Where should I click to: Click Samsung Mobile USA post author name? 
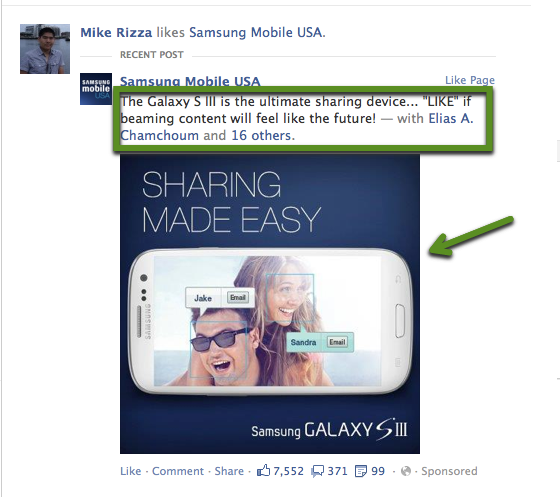(190, 81)
